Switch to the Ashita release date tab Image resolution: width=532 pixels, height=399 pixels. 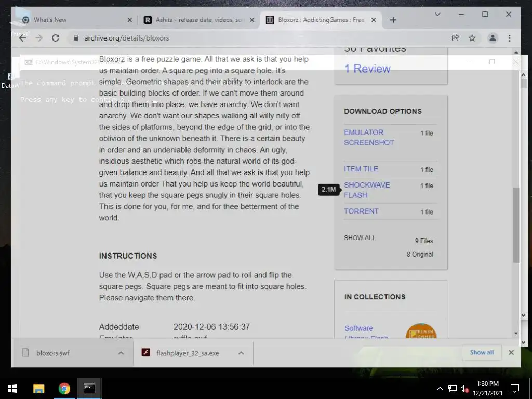[198, 20]
